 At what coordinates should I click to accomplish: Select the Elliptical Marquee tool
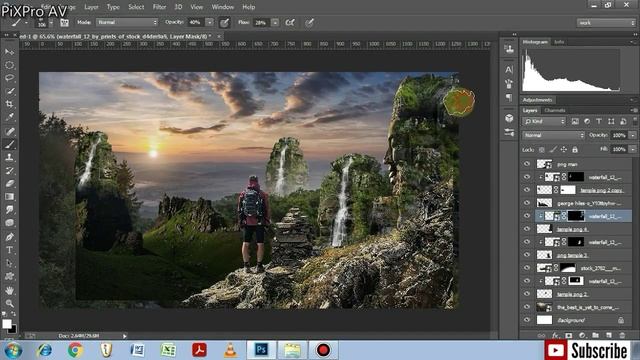coord(9,65)
